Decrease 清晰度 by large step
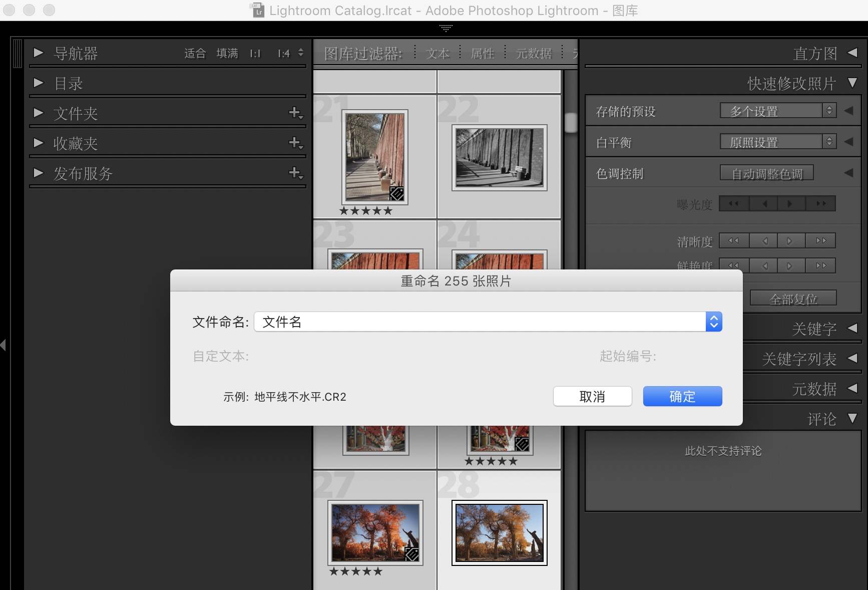 734,240
